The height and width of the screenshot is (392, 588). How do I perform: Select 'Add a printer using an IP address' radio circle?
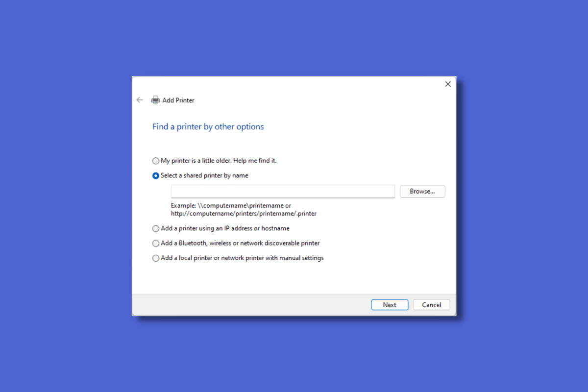pyautogui.click(x=156, y=228)
